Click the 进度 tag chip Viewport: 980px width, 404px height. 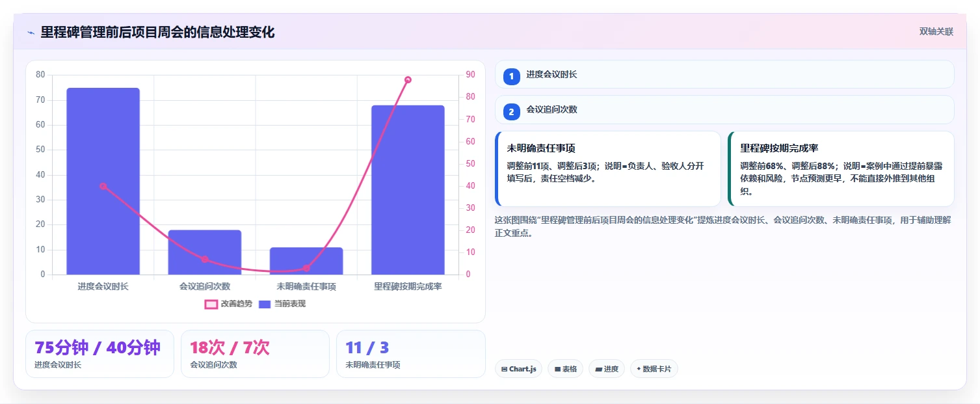tap(606, 369)
